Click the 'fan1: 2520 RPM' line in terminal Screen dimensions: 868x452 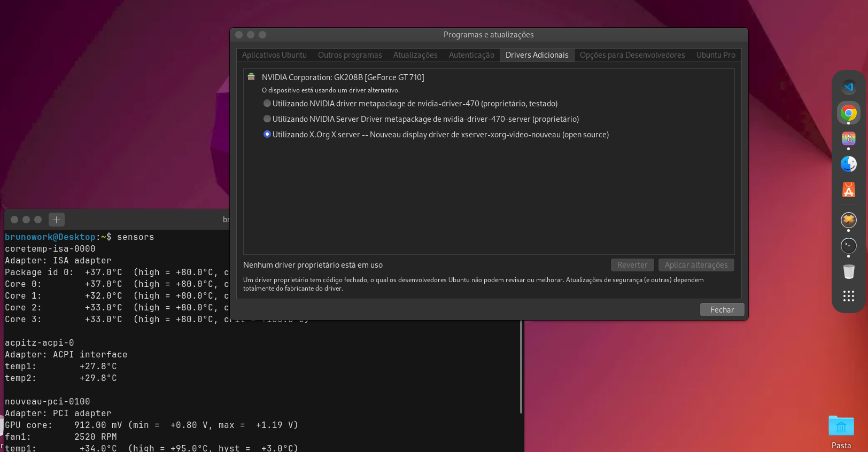(x=61, y=437)
